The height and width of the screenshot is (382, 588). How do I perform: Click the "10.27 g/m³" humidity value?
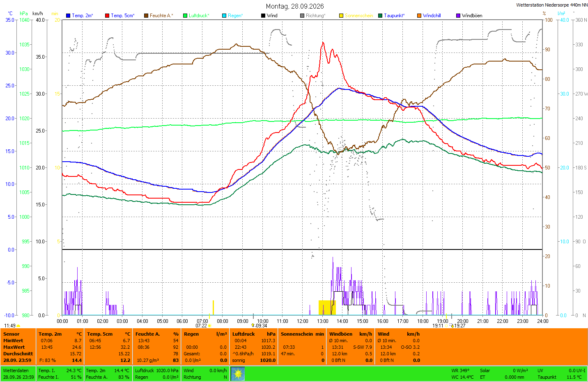click(x=148, y=360)
